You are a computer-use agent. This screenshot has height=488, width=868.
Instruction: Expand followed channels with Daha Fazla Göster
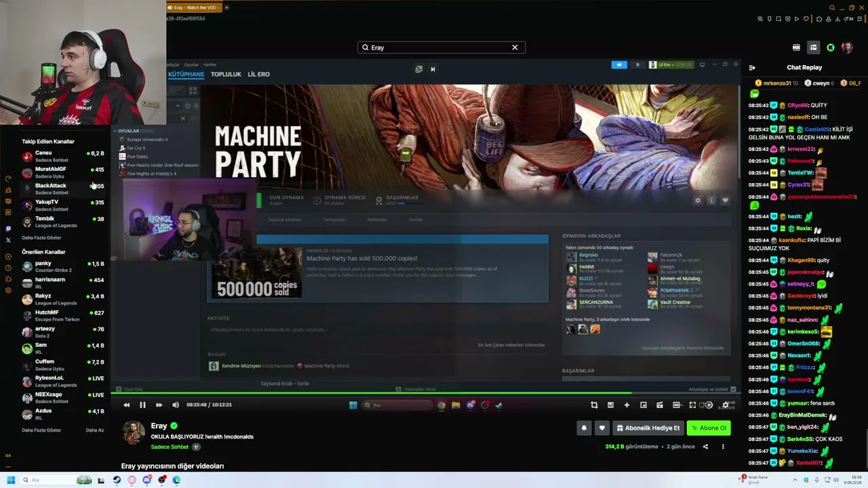coord(41,238)
